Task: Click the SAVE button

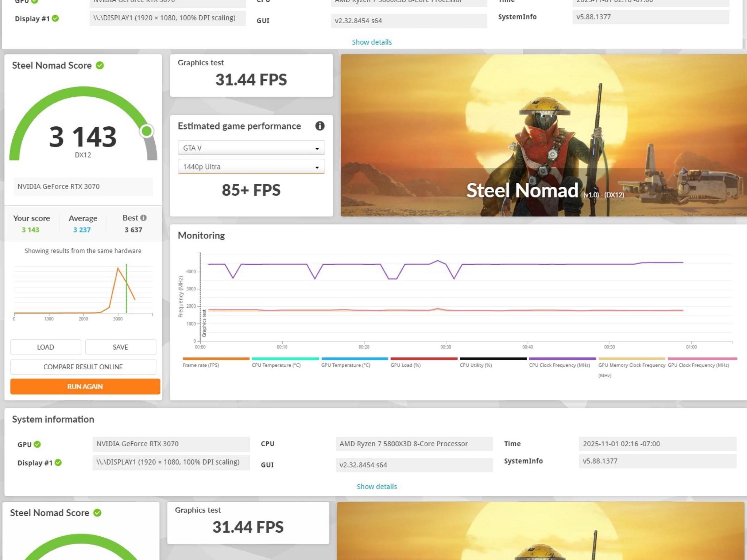Action: [120, 347]
